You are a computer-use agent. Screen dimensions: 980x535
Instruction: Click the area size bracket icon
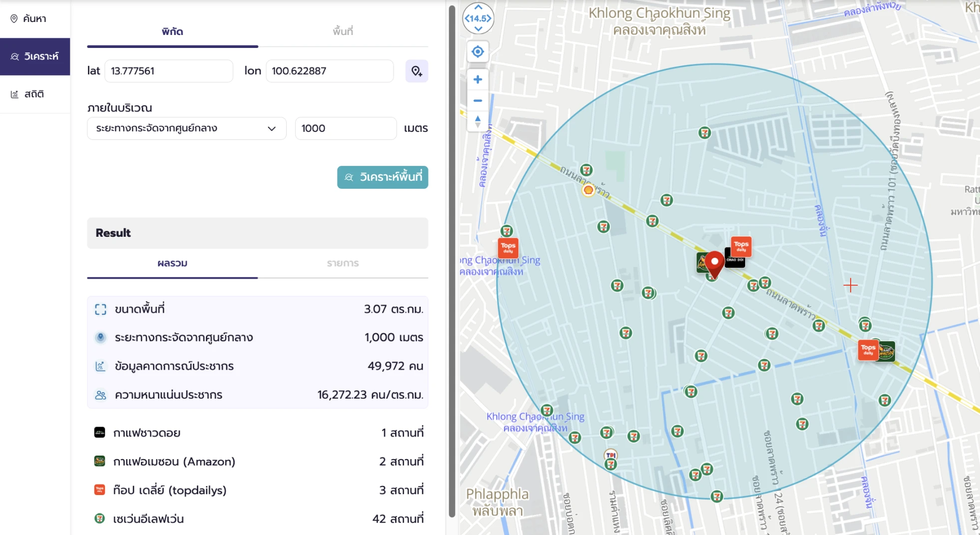click(100, 310)
